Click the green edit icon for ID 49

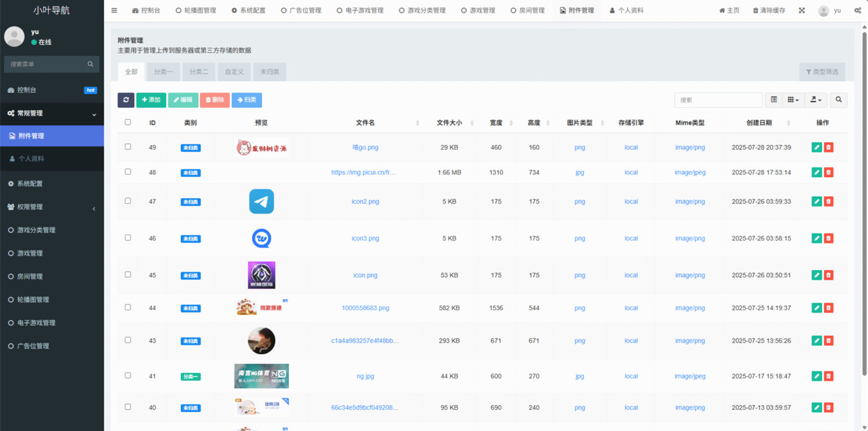pos(816,148)
